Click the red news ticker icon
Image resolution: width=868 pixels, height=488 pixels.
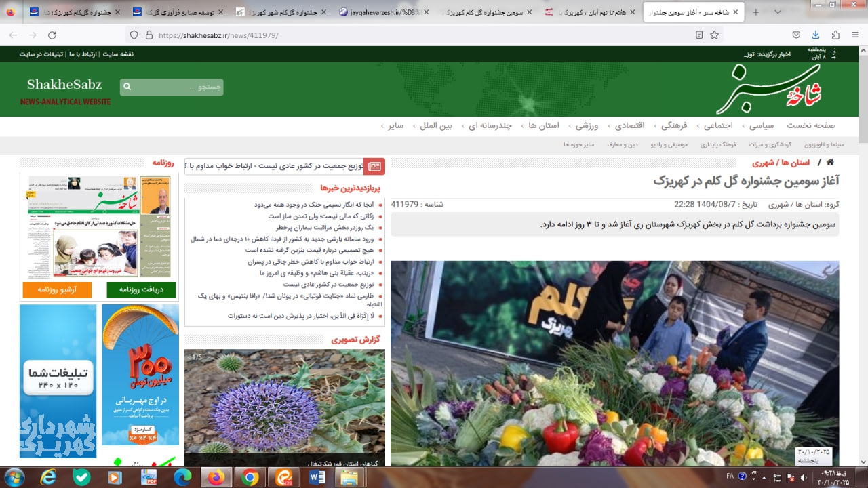click(374, 166)
